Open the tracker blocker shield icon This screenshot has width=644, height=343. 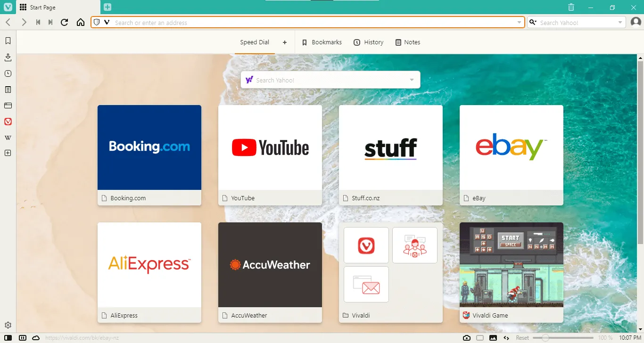[97, 22]
